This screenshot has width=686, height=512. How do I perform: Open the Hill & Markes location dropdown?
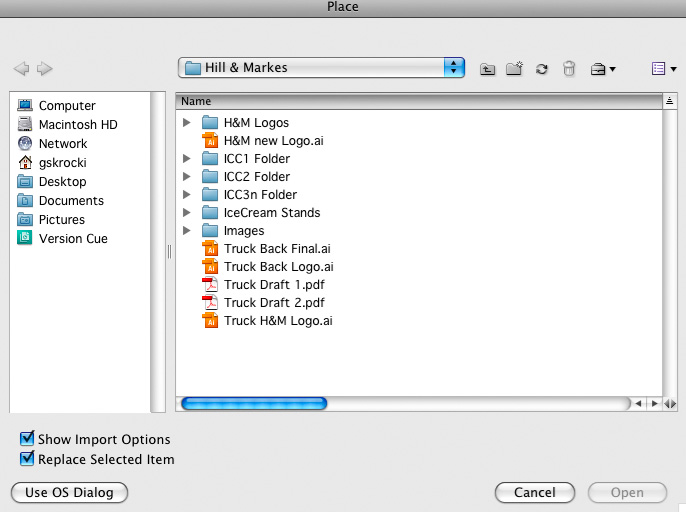tap(321, 68)
